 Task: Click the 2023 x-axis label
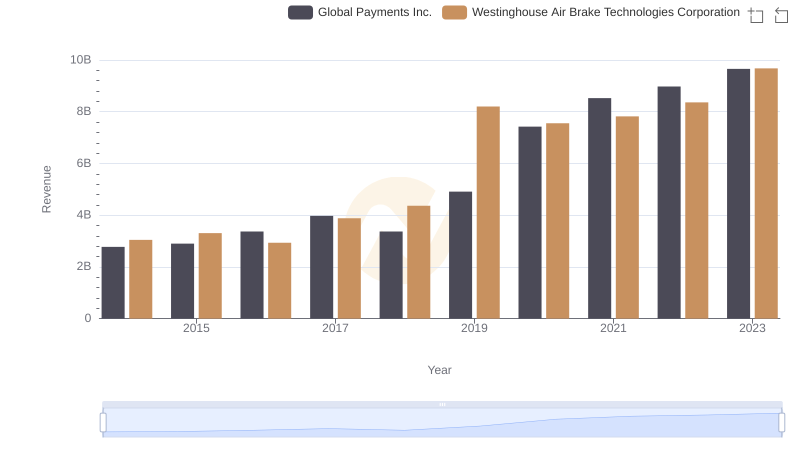pos(753,328)
